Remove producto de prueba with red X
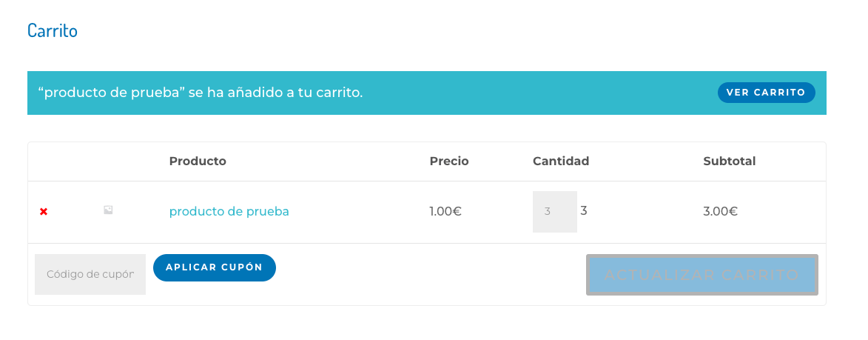Image resolution: width=868 pixels, height=340 pixels. [x=44, y=212]
